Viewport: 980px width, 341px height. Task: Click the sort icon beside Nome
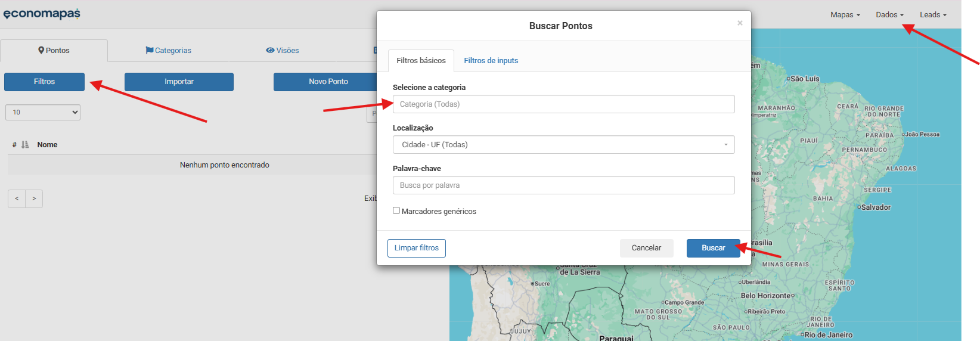[x=25, y=145]
